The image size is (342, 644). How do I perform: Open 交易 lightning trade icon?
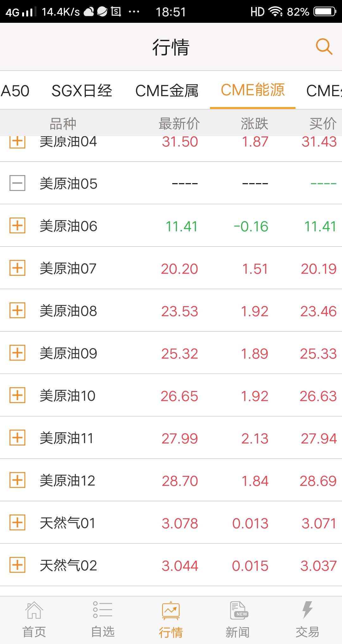point(307,610)
